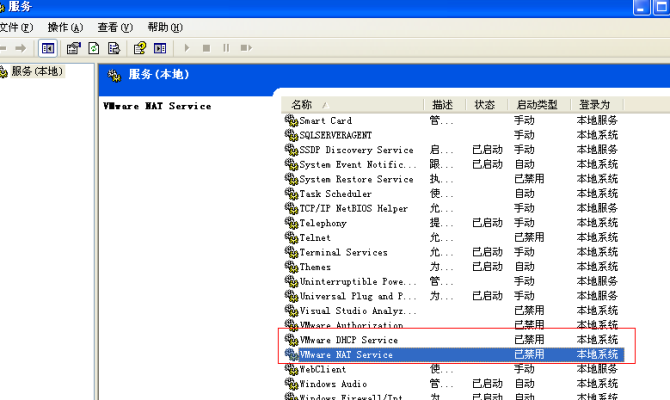Select the VMware DHCP Service row

(x=453, y=340)
